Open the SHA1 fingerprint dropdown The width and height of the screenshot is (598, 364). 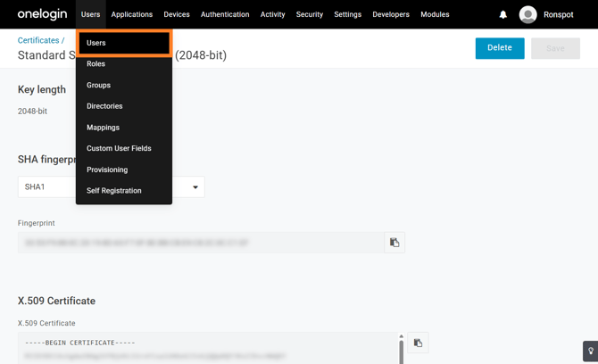pyautogui.click(x=195, y=187)
